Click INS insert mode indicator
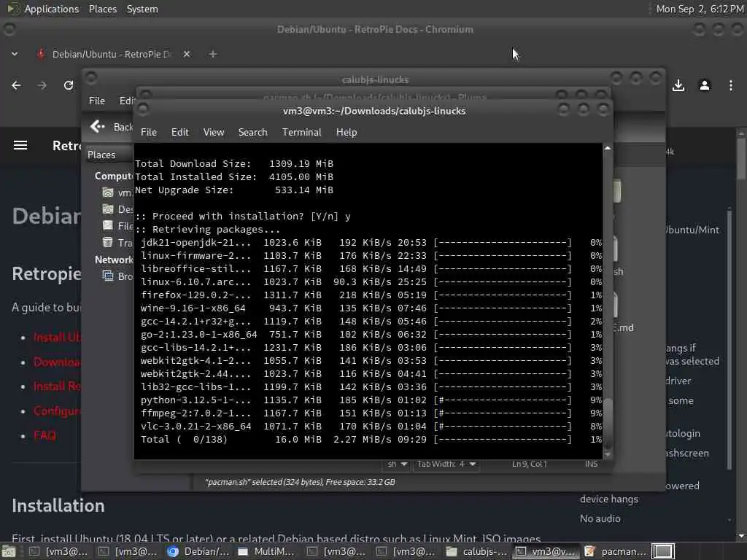The height and width of the screenshot is (560, 747). [591, 464]
